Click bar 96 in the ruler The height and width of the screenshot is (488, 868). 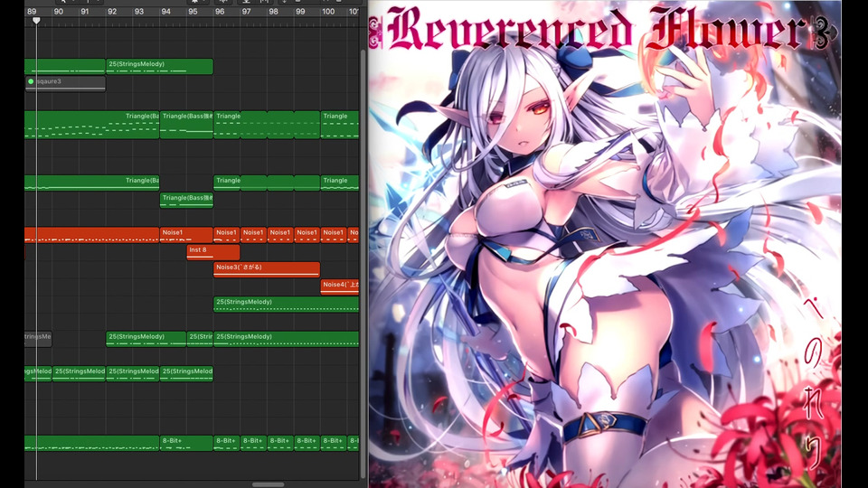point(220,11)
